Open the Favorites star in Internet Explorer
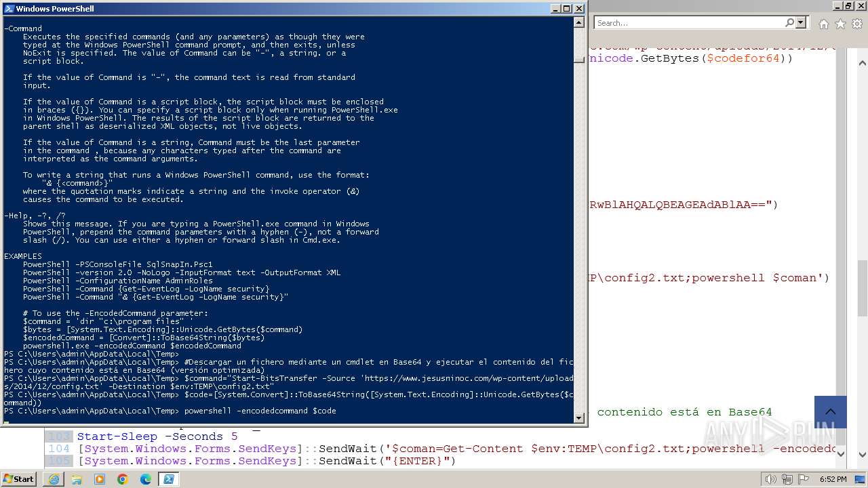The width and height of the screenshot is (868, 488). click(x=840, y=24)
